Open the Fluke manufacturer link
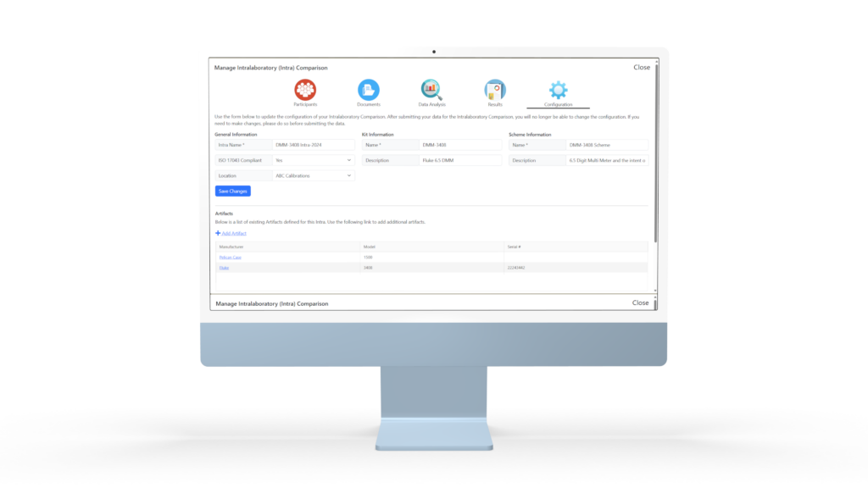This screenshot has height=488, width=868. click(x=224, y=268)
